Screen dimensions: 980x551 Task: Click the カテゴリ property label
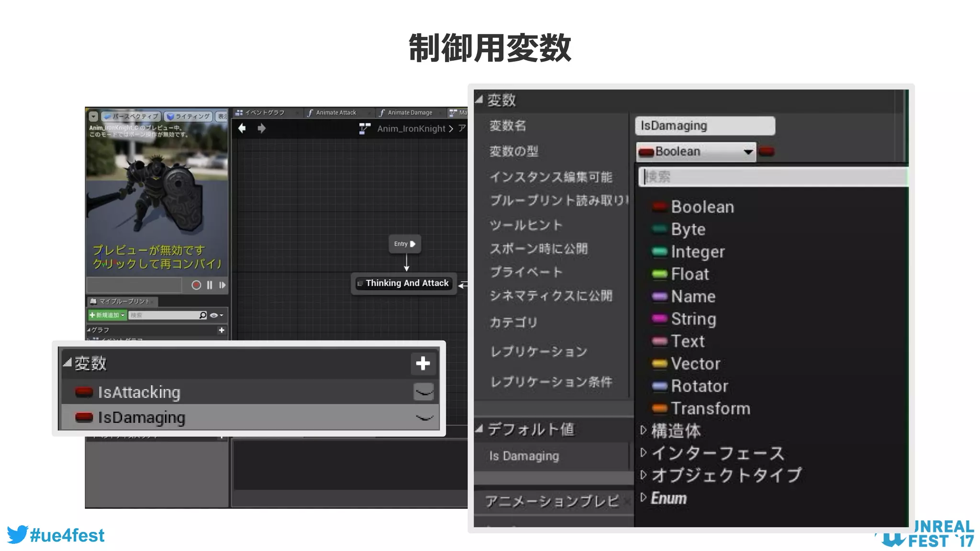tap(513, 322)
